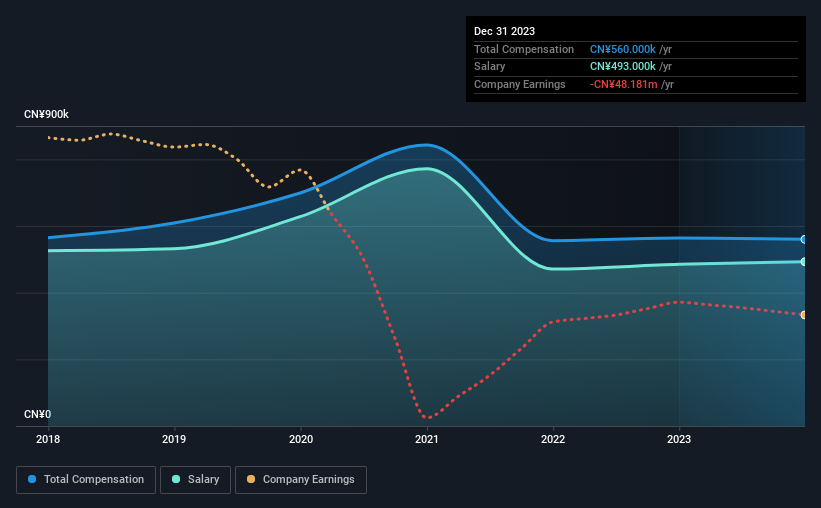821x508 pixels.
Task: Toggle the Company Earnings legend button
Action: click(x=301, y=480)
